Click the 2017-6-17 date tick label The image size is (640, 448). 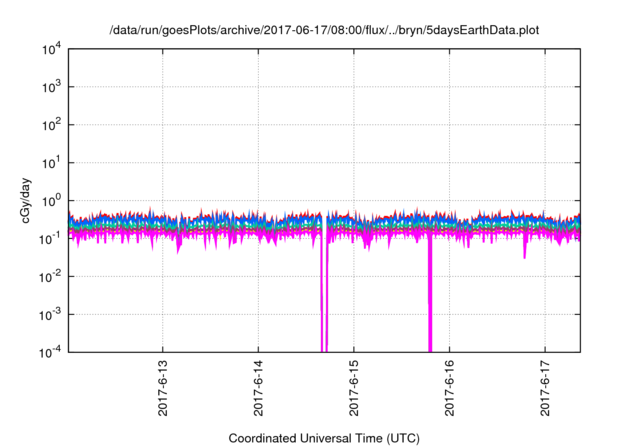[545, 388]
